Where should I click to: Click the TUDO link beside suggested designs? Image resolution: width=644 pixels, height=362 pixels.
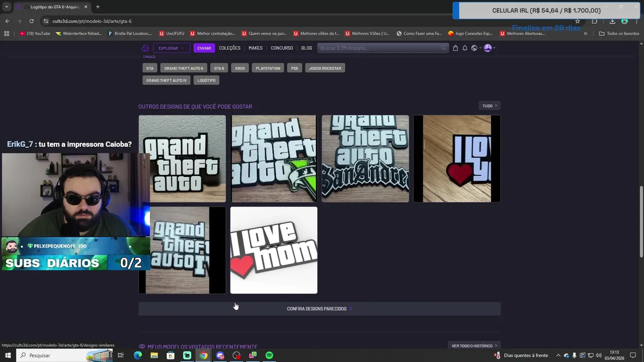pyautogui.click(x=490, y=106)
